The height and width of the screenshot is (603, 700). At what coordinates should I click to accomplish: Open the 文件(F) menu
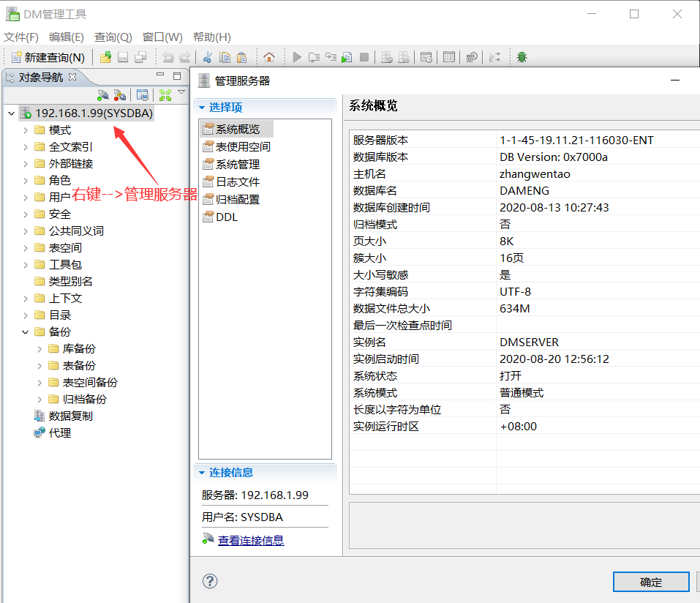(x=21, y=37)
